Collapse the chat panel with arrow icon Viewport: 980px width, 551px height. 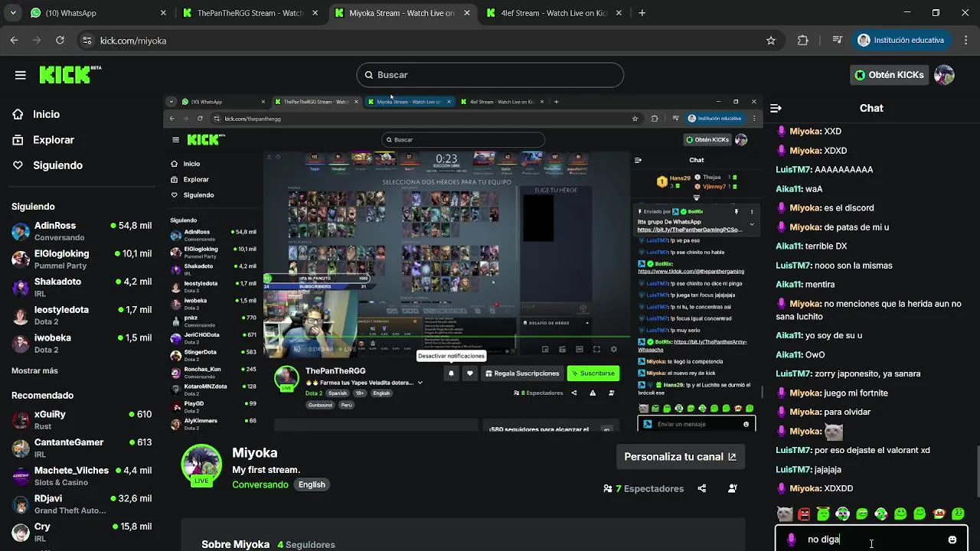coord(776,109)
